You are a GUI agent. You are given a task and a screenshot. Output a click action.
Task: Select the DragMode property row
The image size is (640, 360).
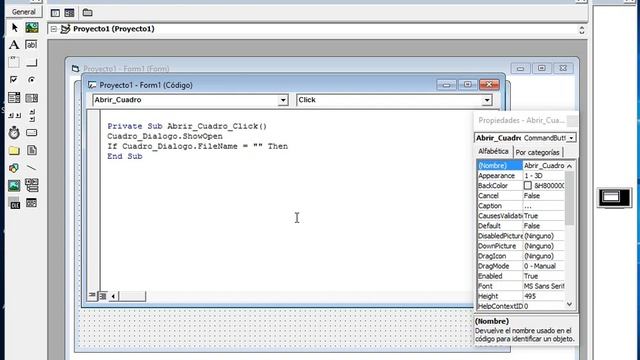pos(521,266)
